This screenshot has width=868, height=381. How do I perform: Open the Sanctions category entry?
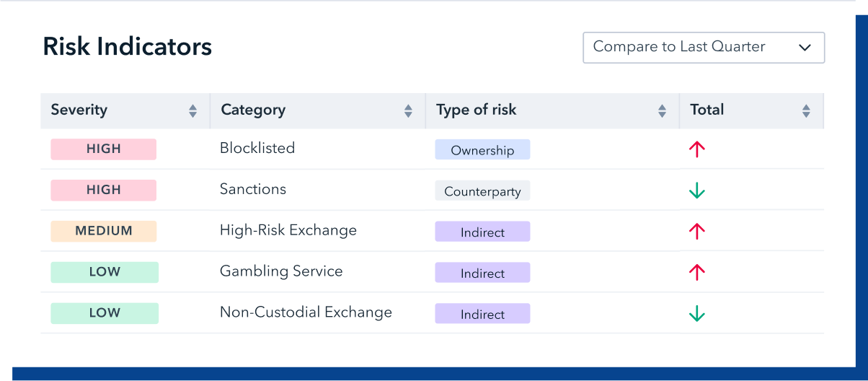tap(253, 189)
